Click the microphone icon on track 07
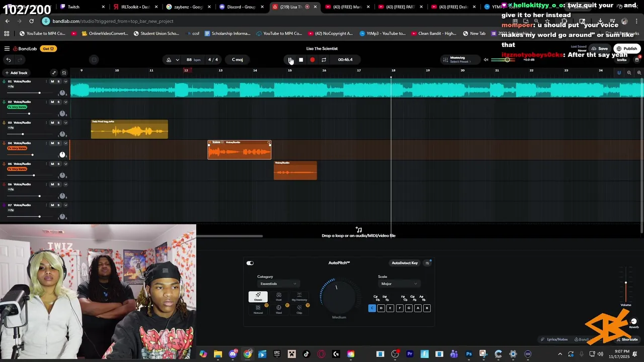The height and width of the screenshot is (362, 644). tap(5, 205)
